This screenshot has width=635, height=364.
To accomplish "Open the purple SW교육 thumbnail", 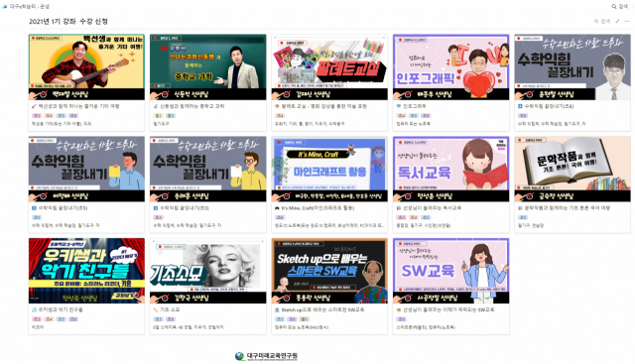I will [450, 271].
